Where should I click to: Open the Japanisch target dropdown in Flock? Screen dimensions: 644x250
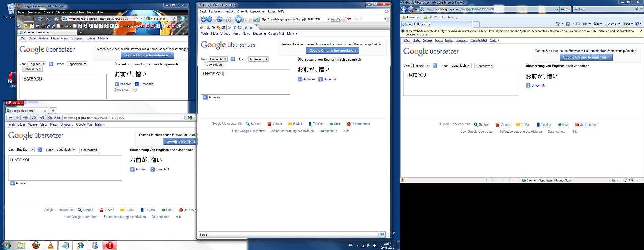(258, 59)
